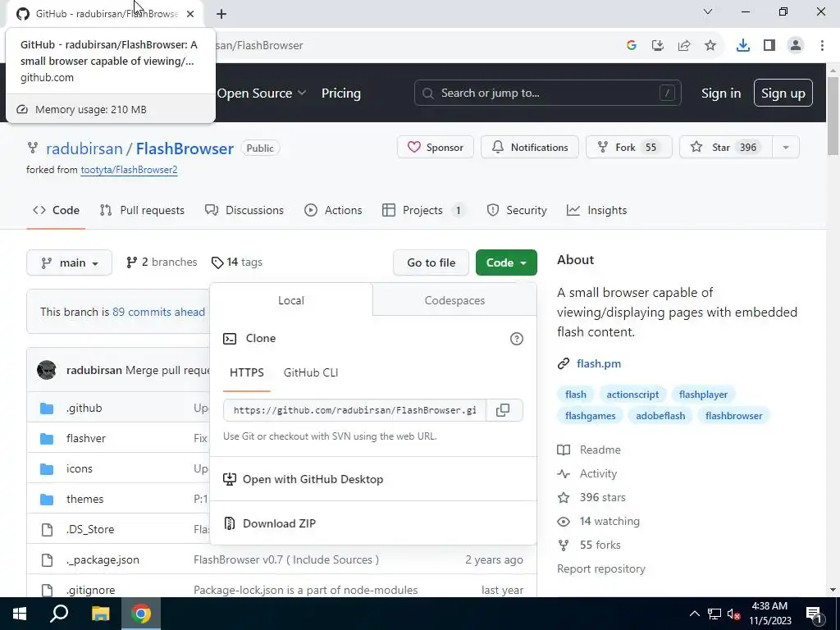Open Windows taskbar search
The width and height of the screenshot is (840, 630).
[59, 614]
